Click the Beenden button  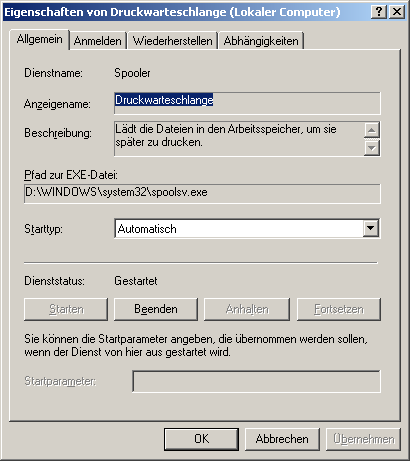point(156,309)
